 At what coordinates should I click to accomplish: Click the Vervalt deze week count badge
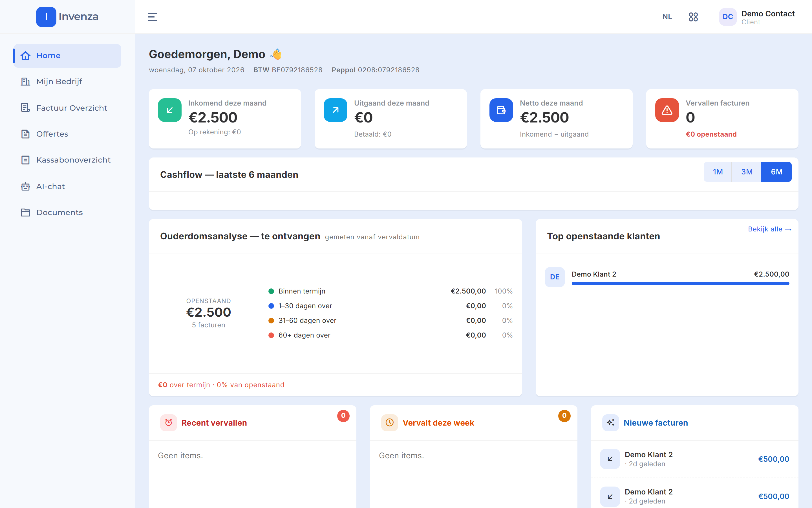coord(564,416)
